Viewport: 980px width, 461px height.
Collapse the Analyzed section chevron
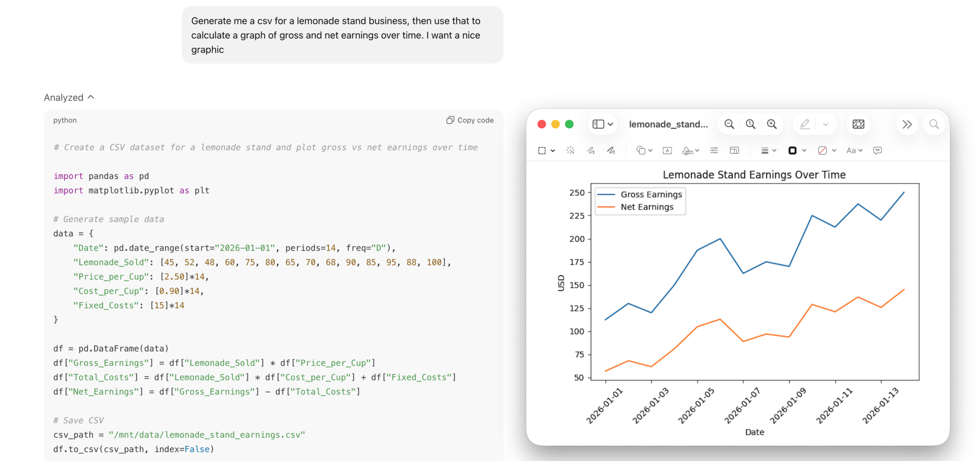click(91, 97)
